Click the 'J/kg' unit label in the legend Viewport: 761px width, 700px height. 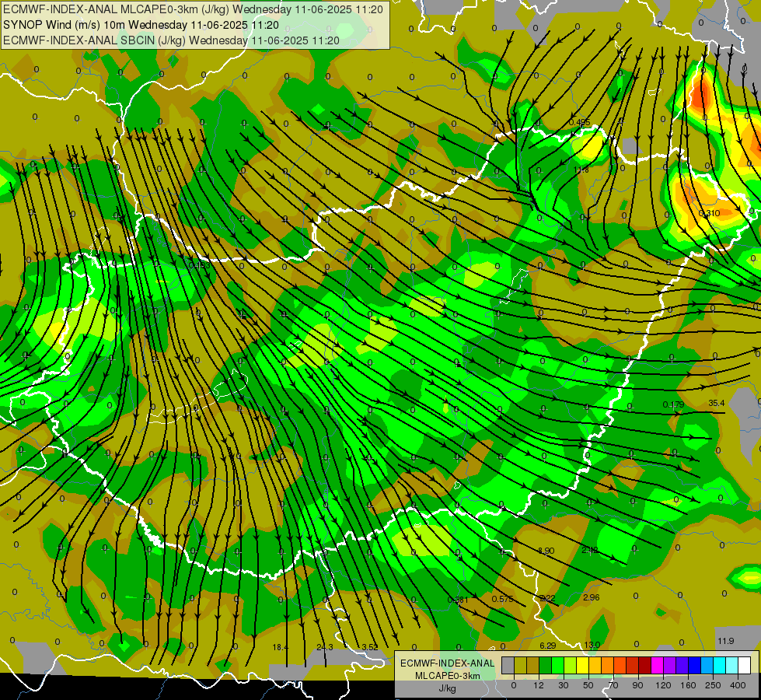pyautogui.click(x=447, y=688)
